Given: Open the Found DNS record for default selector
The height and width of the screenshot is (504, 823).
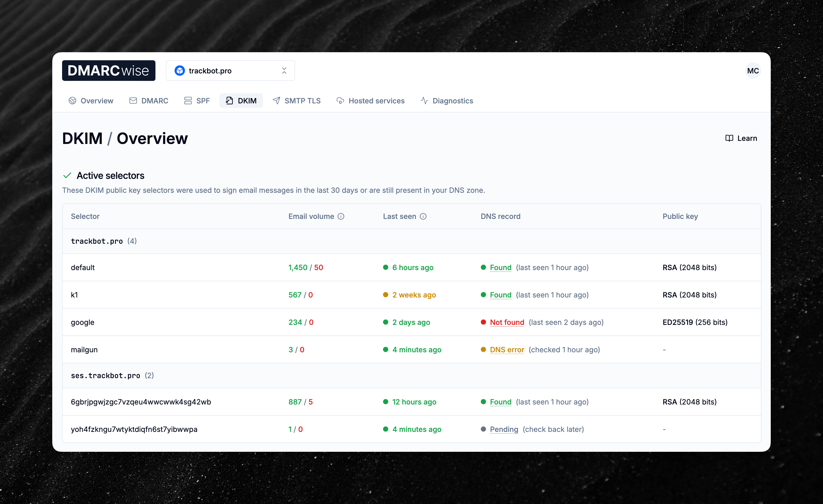Looking at the screenshot, I should click(x=500, y=267).
